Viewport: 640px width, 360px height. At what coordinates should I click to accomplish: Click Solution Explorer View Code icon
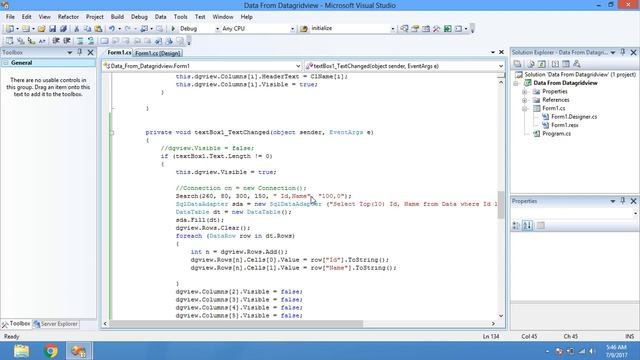pos(555,64)
